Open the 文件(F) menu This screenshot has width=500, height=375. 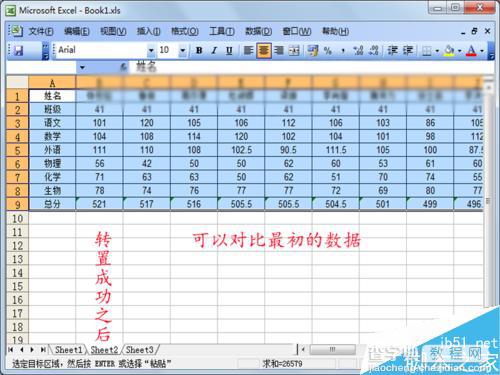(x=41, y=31)
